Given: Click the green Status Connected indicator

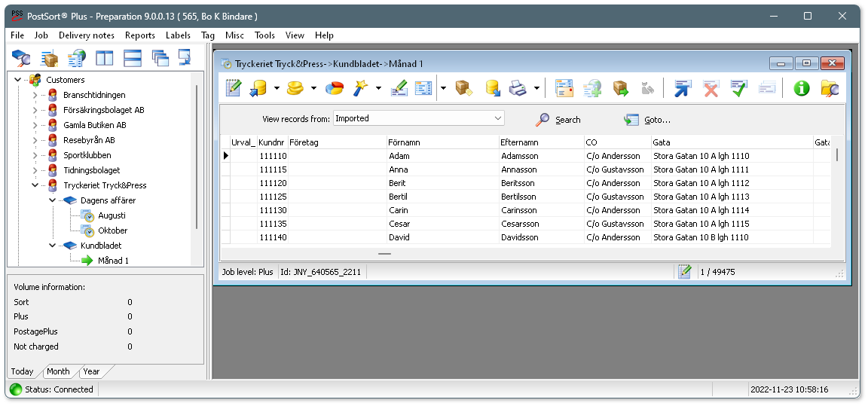Looking at the screenshot, I should tap(16, 389).
